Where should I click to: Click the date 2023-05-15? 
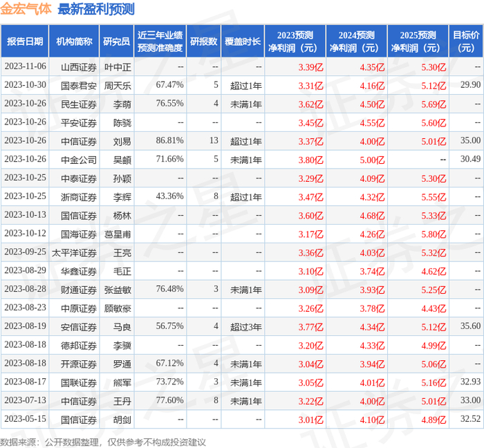coord(26,419)
